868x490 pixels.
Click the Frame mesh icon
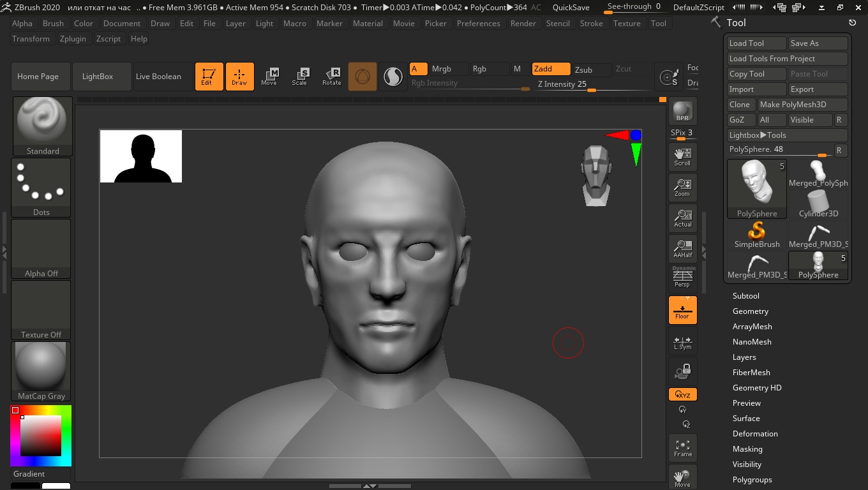[682, 447]
